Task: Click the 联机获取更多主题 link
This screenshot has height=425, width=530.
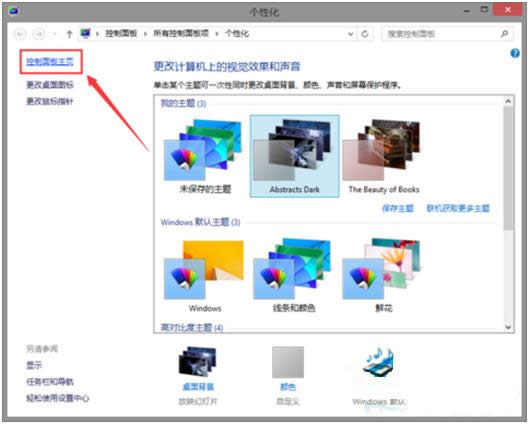Action: (x=458, y=208)
